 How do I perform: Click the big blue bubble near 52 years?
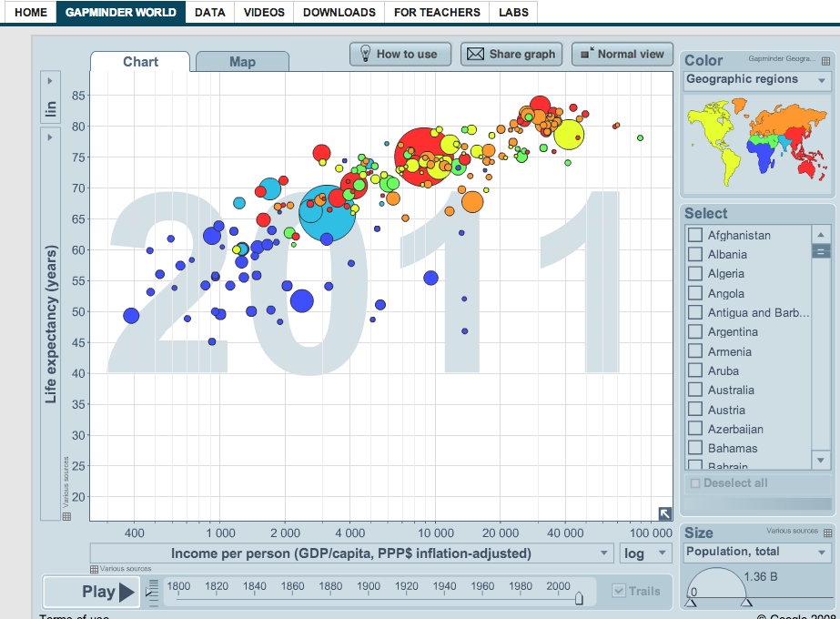point(301,300)
